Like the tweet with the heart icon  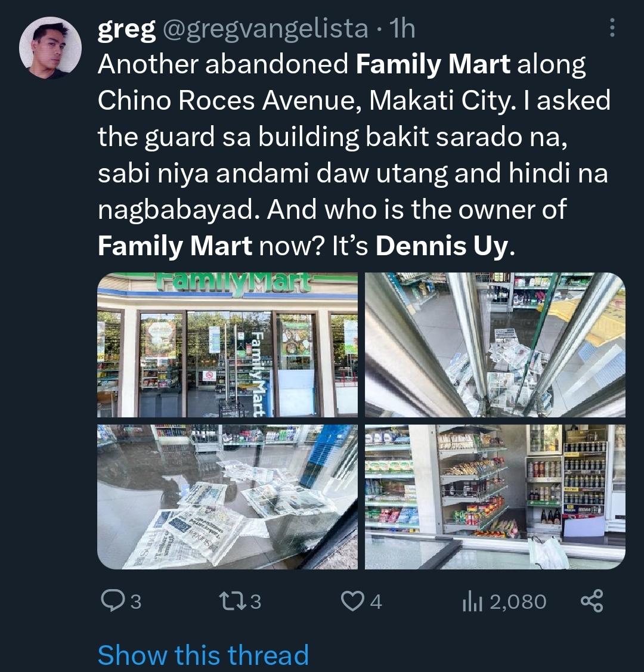(352, 601)
